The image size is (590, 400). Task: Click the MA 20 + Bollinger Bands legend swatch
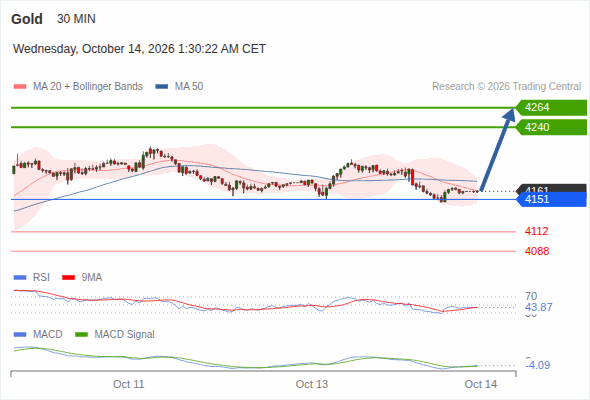(x=20, y=87)
